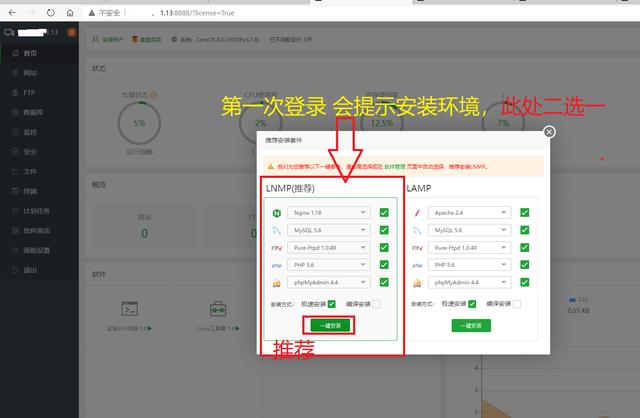Click the user account icon in top bar

point(96,39)
